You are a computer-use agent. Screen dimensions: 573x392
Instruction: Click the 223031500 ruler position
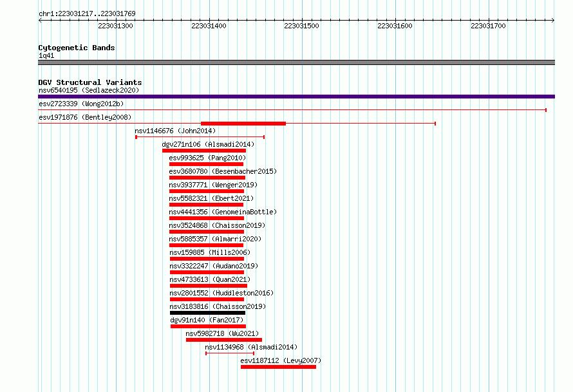click(x=301, y=26)
